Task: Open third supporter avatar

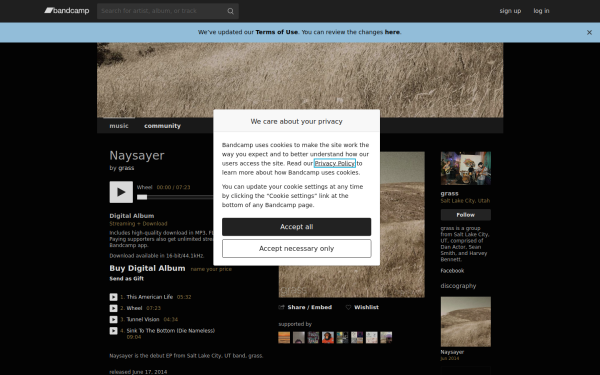Action: 313,338
